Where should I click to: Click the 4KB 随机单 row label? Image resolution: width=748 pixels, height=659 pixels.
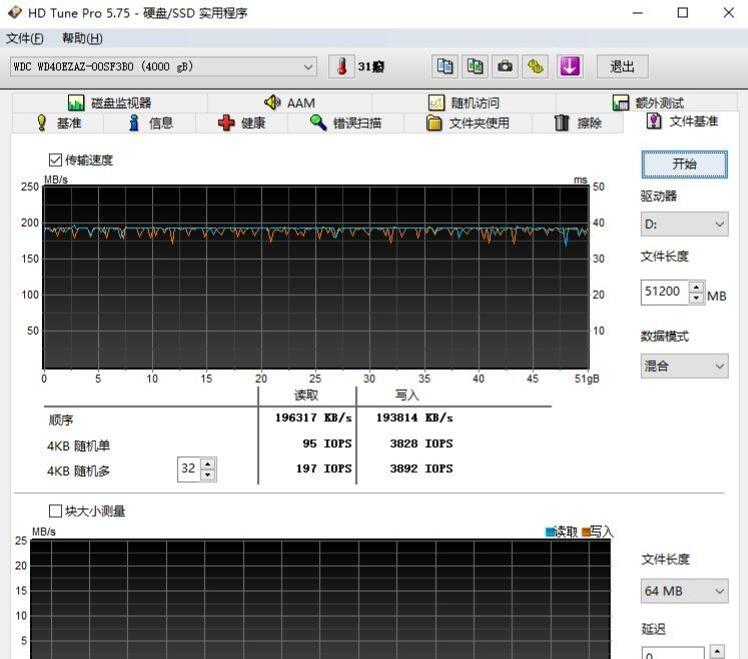coord(78,446)
